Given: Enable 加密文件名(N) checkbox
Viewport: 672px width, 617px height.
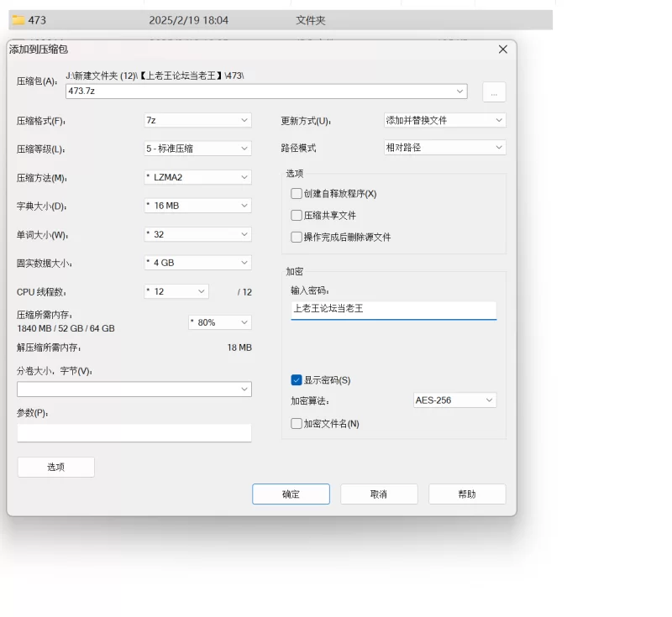Looking at the screenshot, I should tap(297, 424).
